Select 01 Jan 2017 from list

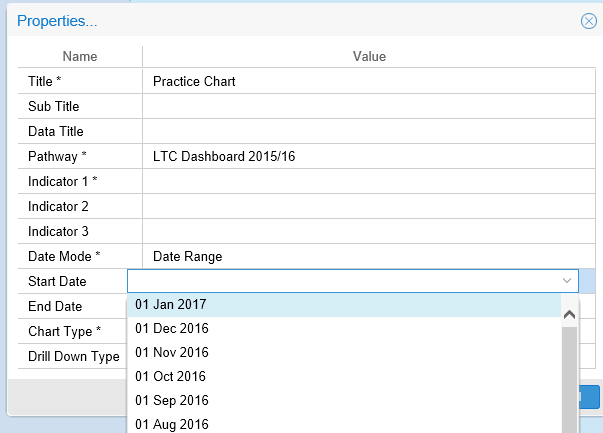click(170, 304)
